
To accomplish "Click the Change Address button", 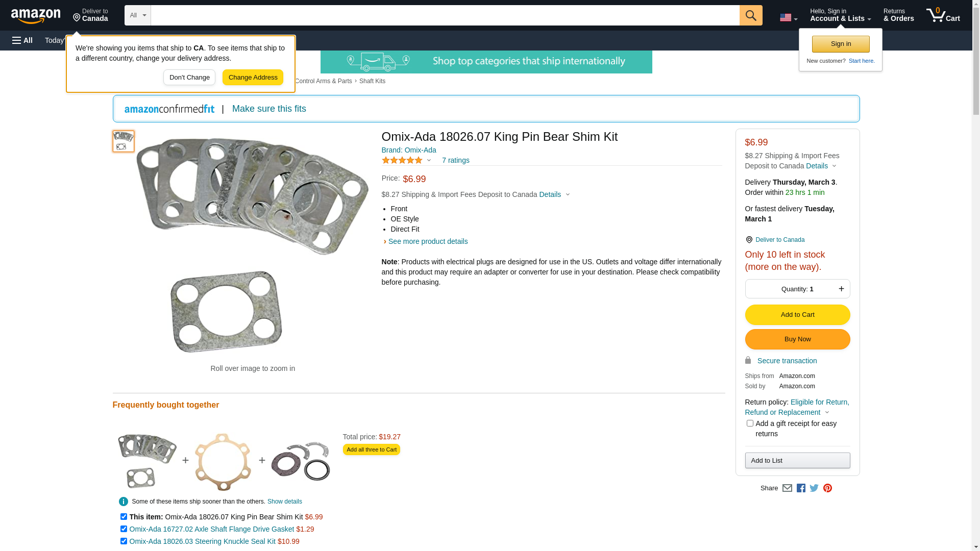I will (x=253, y=78).
